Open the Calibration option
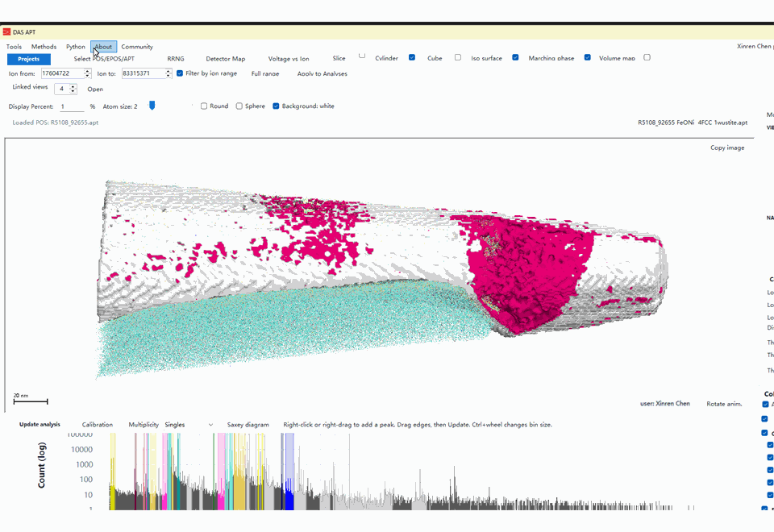The height and width of the screenshot is (532, 774). (x=98, y=425)
